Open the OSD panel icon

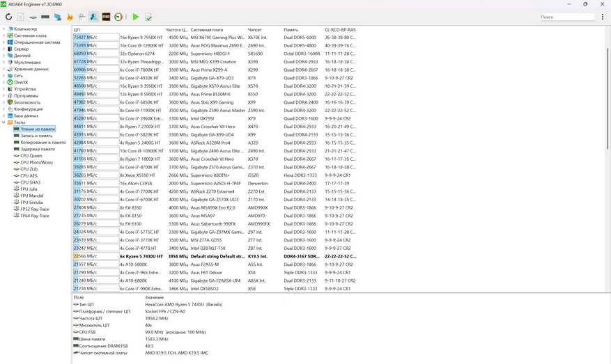coord(106,17)
